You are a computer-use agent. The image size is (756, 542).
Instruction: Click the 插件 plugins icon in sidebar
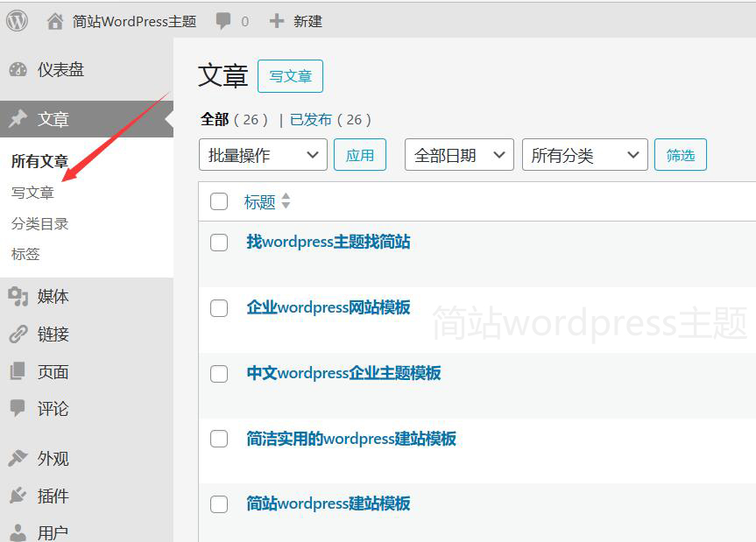18,496
